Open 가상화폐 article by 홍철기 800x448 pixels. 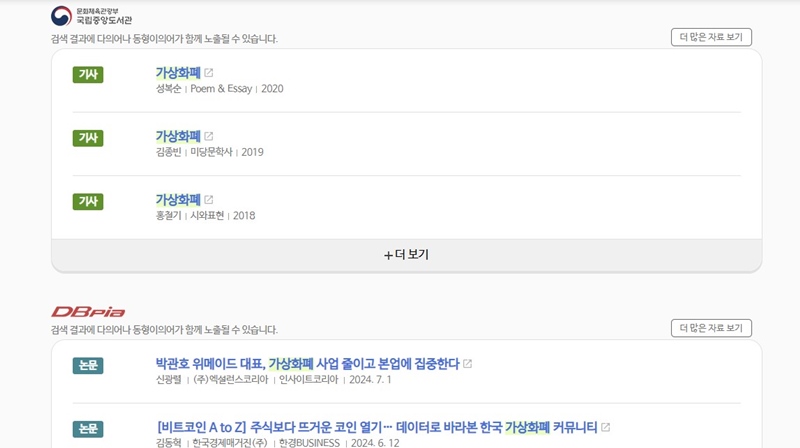178,200
